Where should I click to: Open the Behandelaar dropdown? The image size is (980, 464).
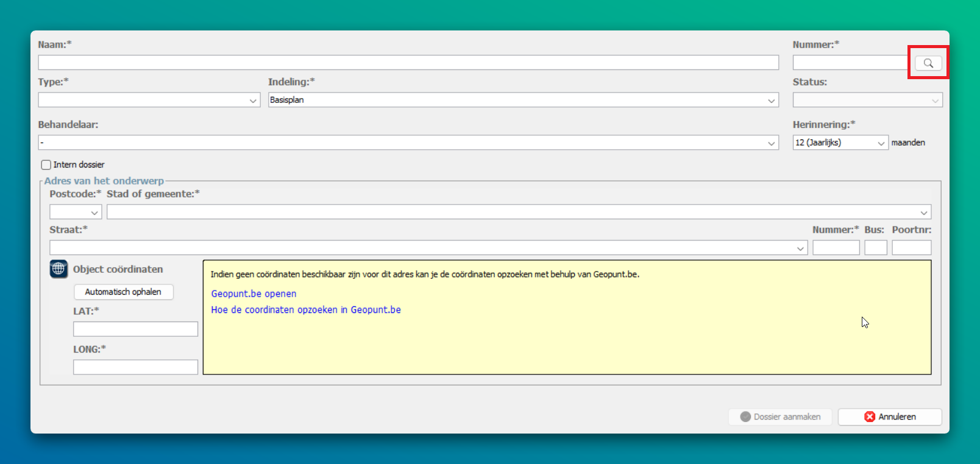tap(408, 142)
